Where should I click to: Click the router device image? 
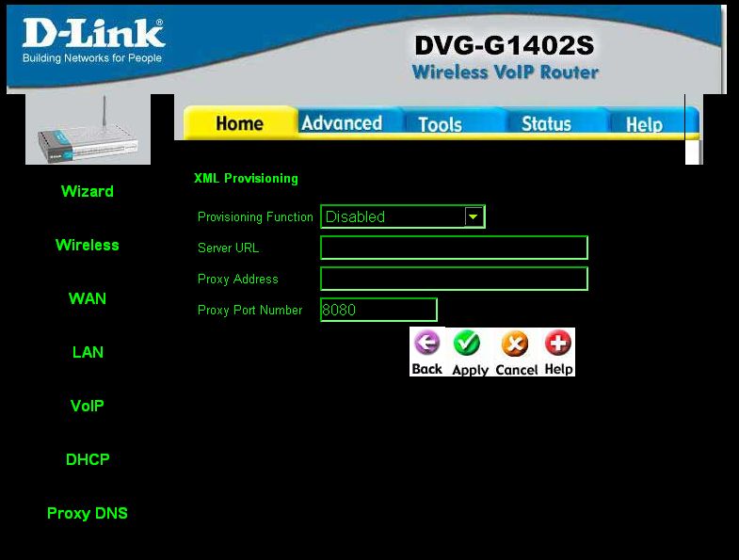tap(88, 130)
